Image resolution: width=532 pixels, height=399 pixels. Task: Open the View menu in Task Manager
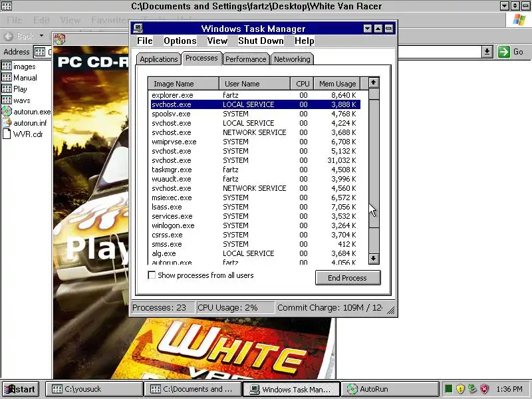(x=217, y=41)
